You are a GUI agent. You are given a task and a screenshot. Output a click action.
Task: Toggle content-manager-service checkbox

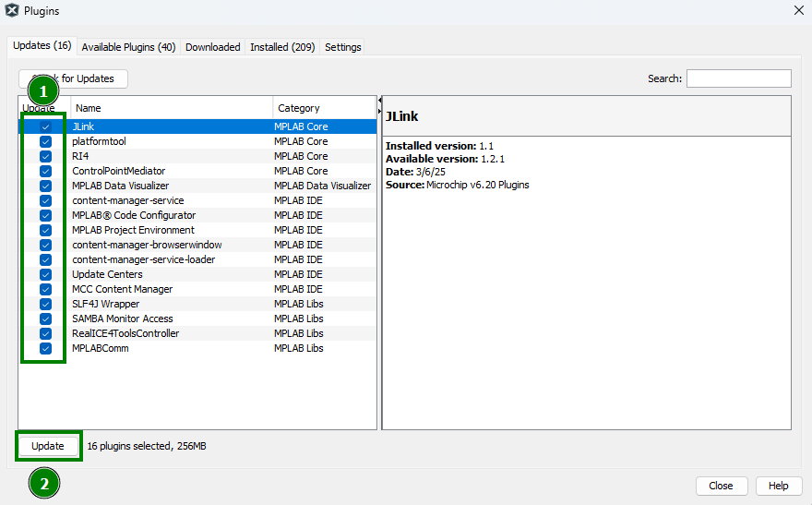pyautogui.click(x=45, y=200)
